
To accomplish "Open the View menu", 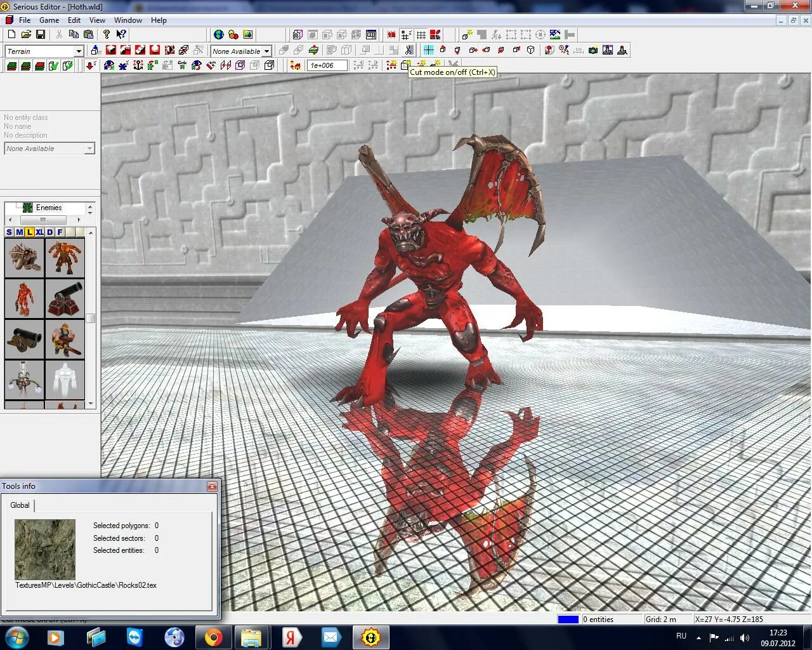I will (97, 20).
